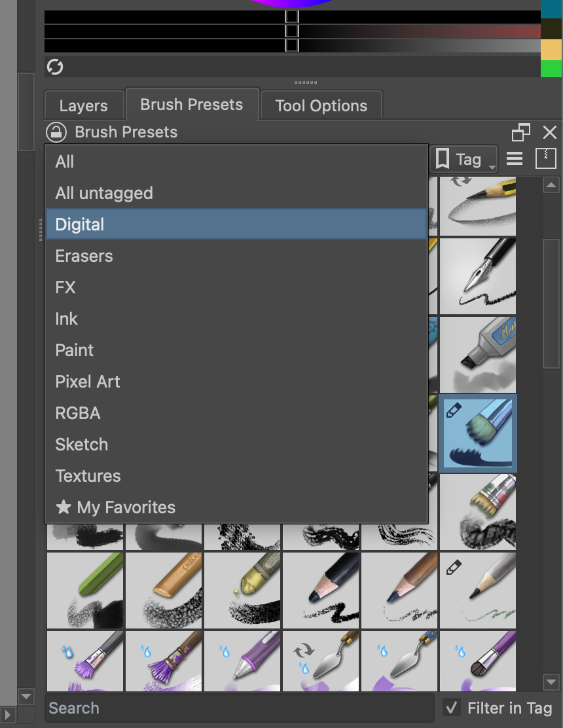Viewport: 563px width, 728px height.
Task: Open the storage resources icon
Action: (x=546, y=159)
